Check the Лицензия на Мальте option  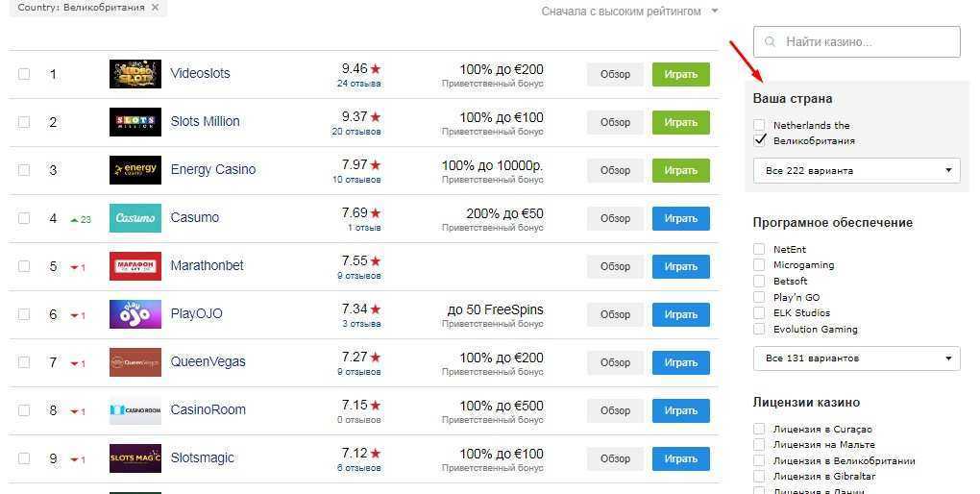pos(759,445)
